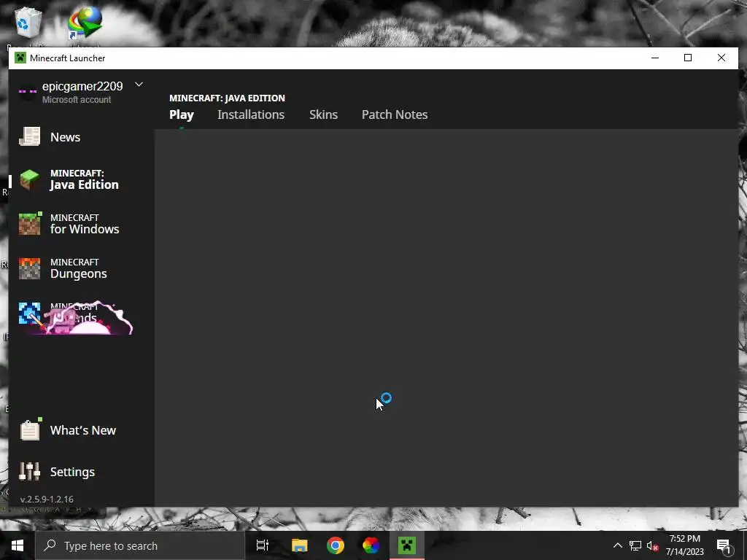Viewport: 747px width, 560px height.
Task: Select the Java Edition grass block icon
Action: pos(29,179)
